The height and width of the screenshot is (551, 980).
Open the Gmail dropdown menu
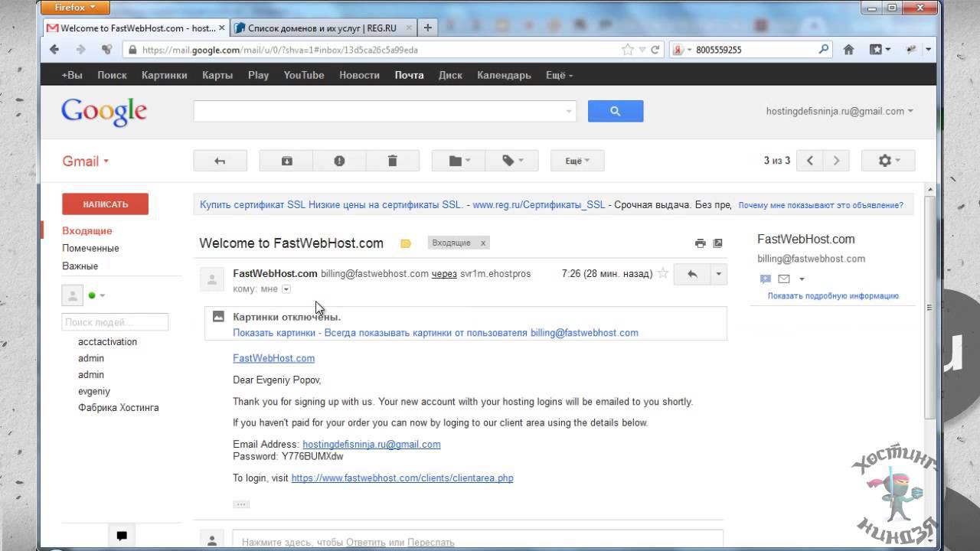pyautogui.click(x=86, y=161)
